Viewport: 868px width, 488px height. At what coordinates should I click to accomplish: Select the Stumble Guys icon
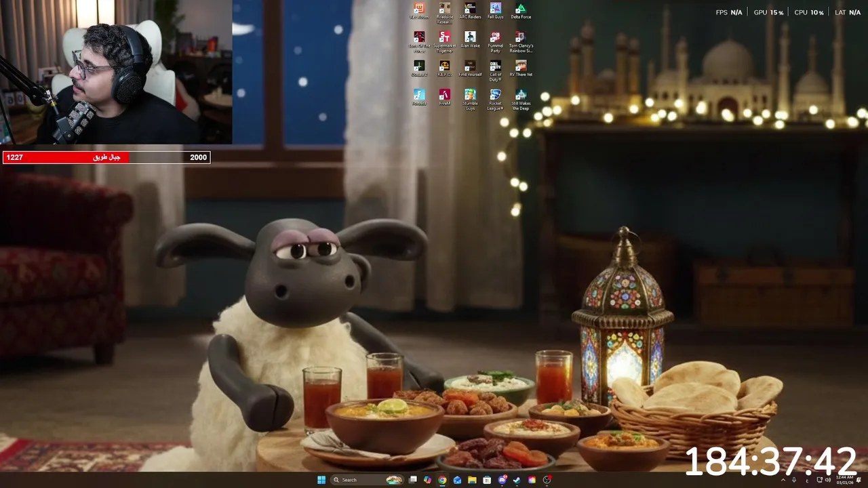[470, 99]
